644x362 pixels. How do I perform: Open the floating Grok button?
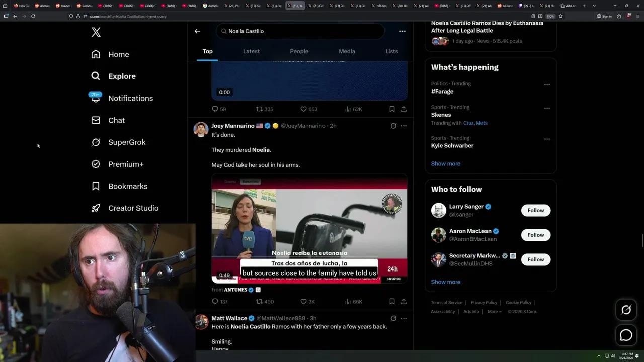coord(626,310)
